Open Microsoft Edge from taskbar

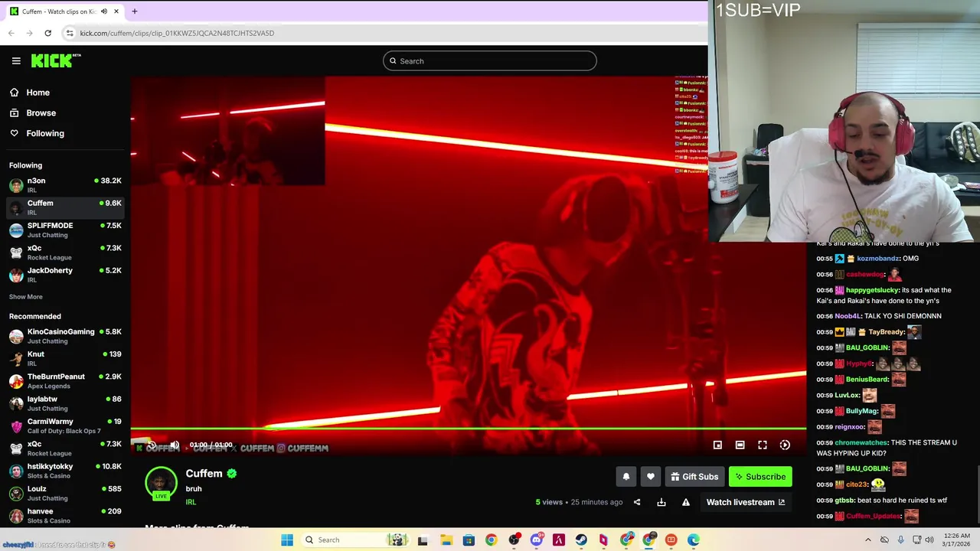(x=694, y=540)
